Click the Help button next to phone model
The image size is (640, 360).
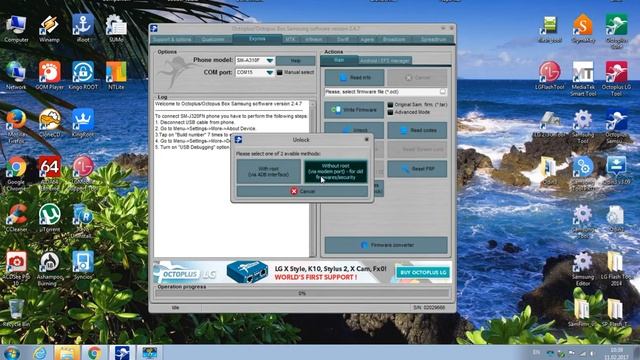click(296, 60)
